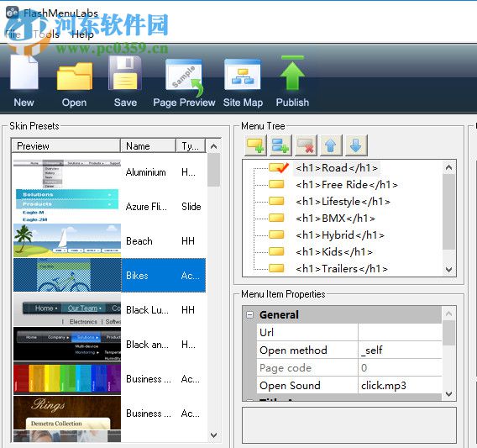Open the Help menu

[x=82, y=34]
